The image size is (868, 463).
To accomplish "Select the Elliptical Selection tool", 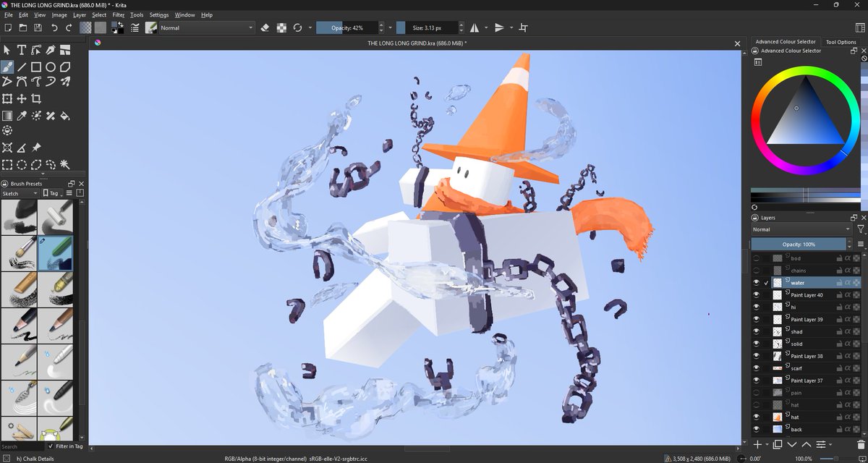I will pos(22,164).
